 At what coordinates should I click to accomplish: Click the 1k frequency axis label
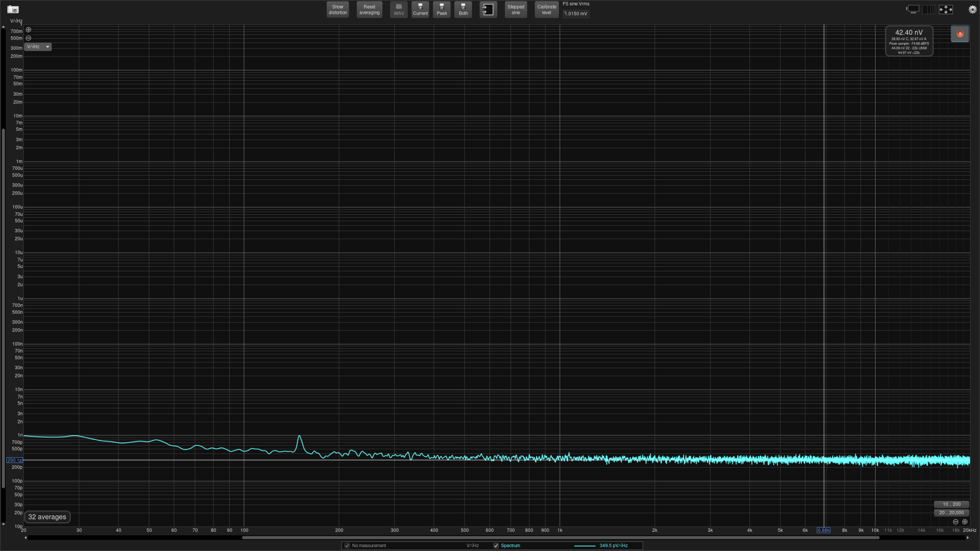pos(560,530)
